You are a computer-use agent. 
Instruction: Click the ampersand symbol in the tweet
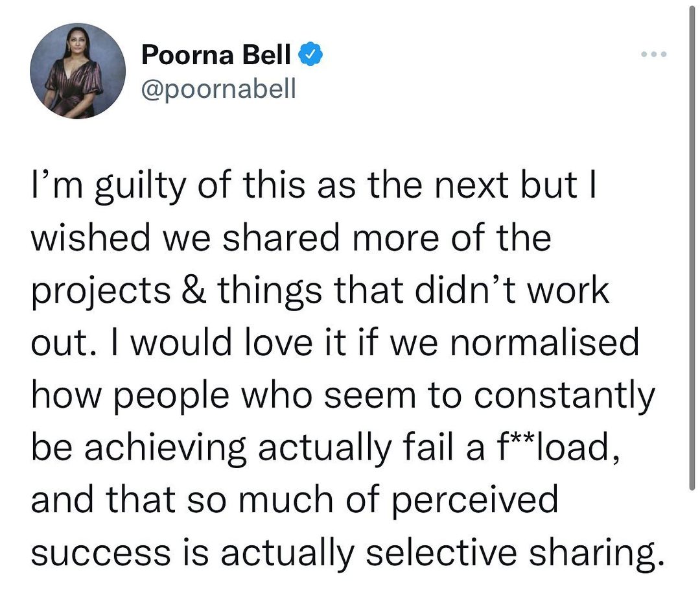(198, 291)
